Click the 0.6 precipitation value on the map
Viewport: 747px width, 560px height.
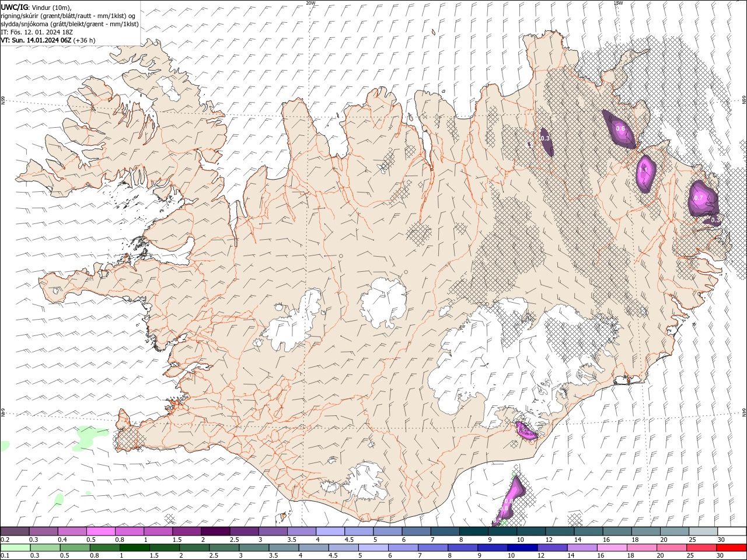tap(620, 129)
